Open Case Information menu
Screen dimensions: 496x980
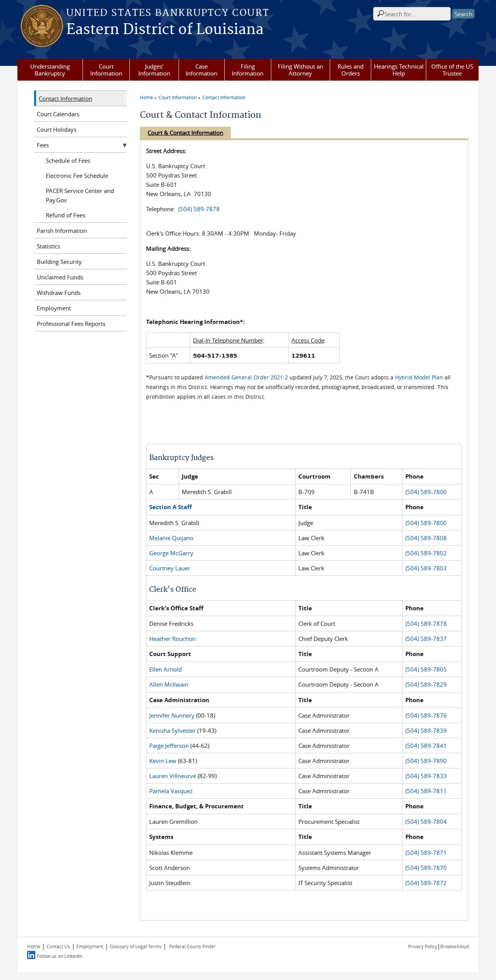[201, 70]
